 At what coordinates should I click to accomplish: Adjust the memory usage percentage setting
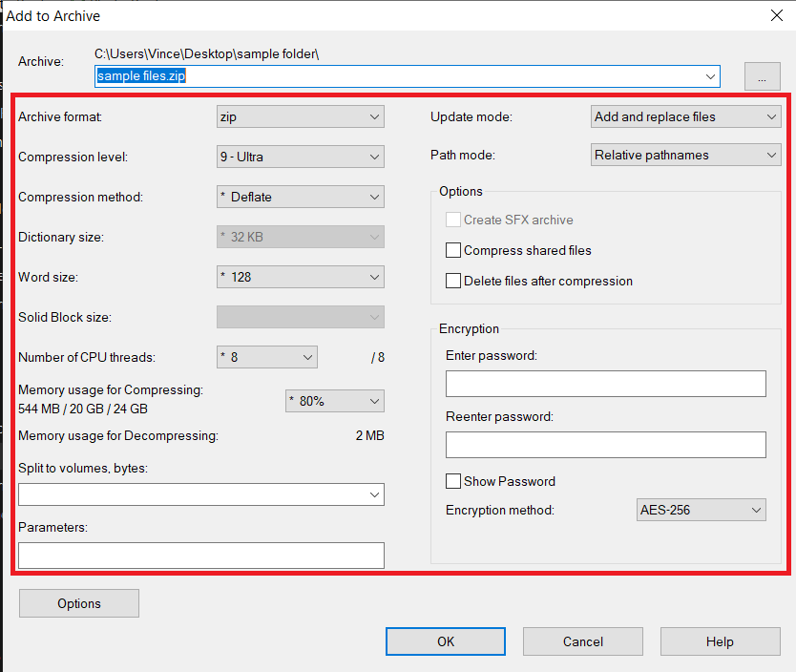(334, 400)
